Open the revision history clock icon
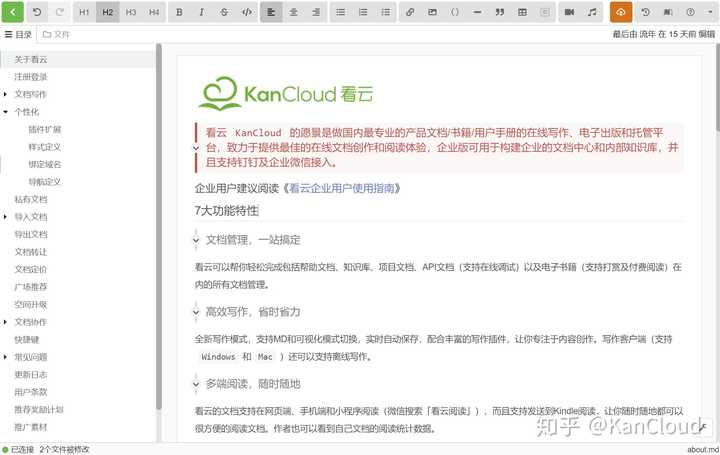Screen dimensions: 720x455 click(646, 12)
